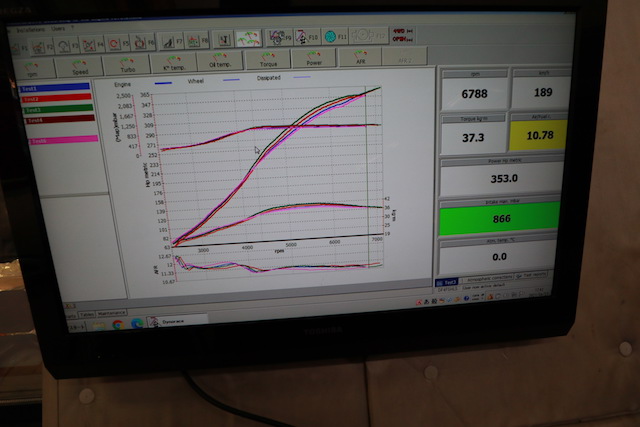Open Chrome from the Windows taskbar
This screenshot has width=640, height=427.
[118, 324]
